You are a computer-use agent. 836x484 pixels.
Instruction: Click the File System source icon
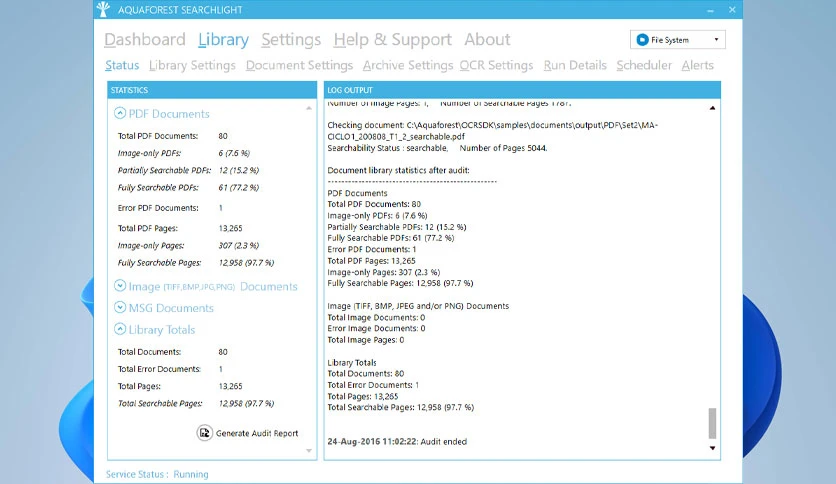click(x=642, y=39)
